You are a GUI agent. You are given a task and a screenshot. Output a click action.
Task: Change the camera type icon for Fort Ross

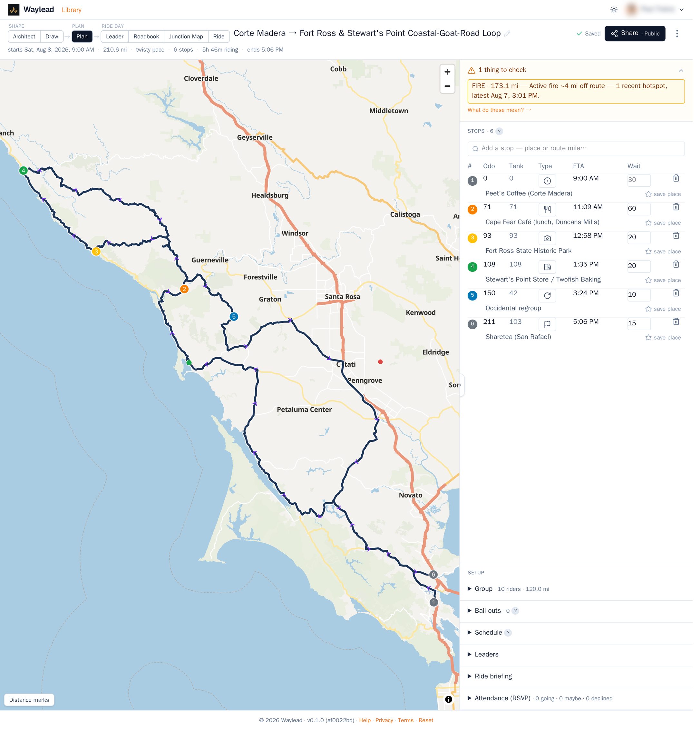547,238
